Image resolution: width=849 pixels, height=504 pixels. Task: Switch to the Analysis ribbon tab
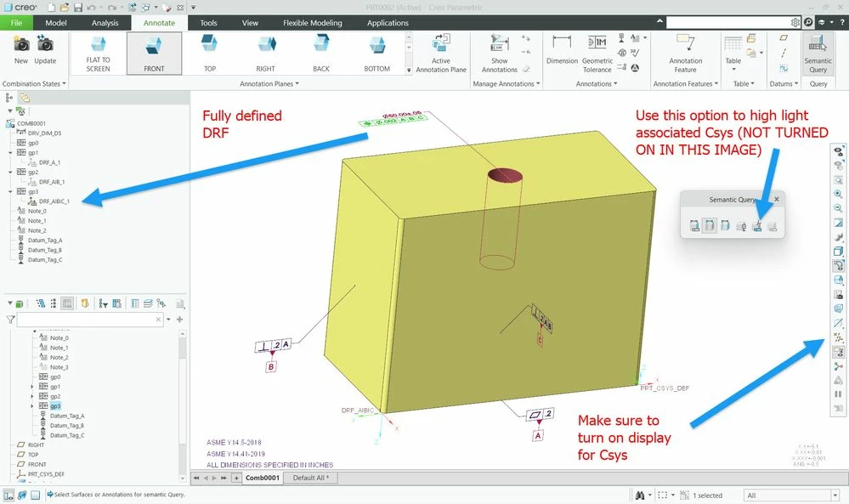105,23
